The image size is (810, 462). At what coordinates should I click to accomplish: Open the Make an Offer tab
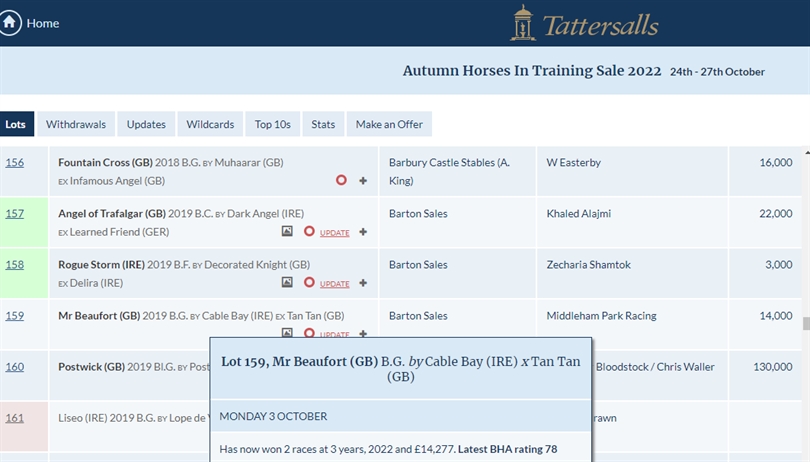tap(389, 124)
